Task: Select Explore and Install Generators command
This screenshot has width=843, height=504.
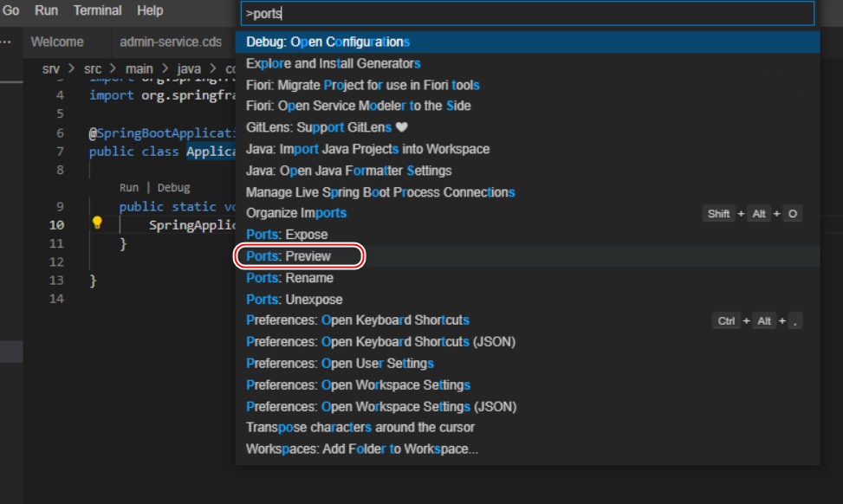Action: point(528,63)
